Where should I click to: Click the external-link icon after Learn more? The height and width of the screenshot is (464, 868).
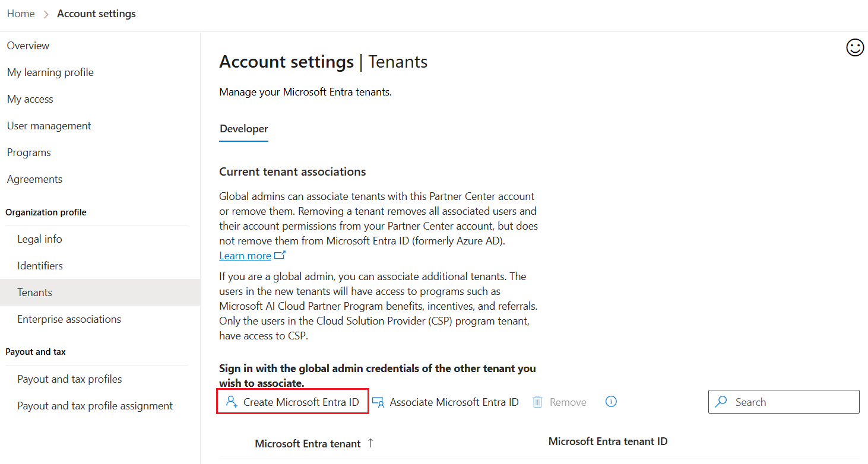[x=280, y=255]
